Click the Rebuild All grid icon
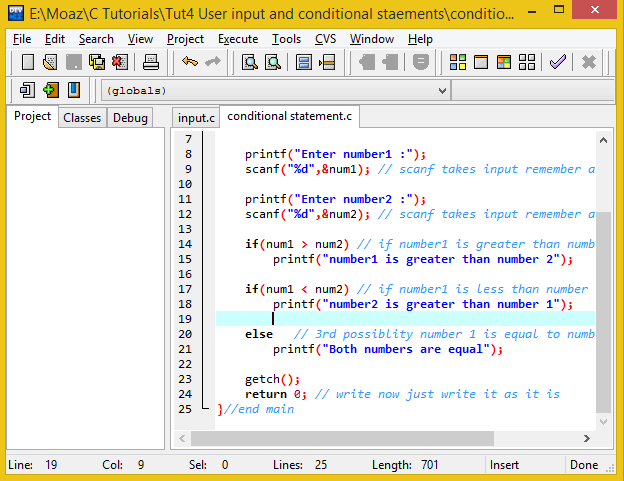The height and width of the screenshot is (481, 624). click(526, 62)
